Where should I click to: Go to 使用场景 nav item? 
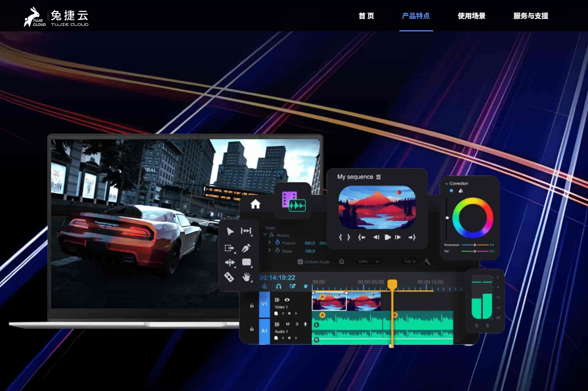(471, 16)
